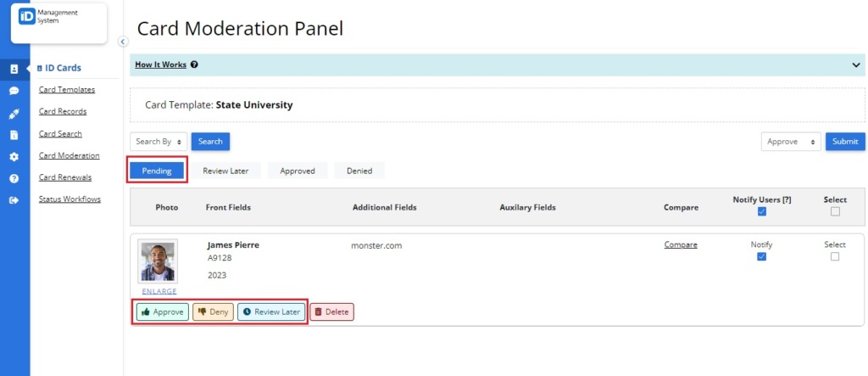The height and width of the screenshot is (376, 868).
Task: Open the Compare link for James Pierre
Action: pos(681,244)
